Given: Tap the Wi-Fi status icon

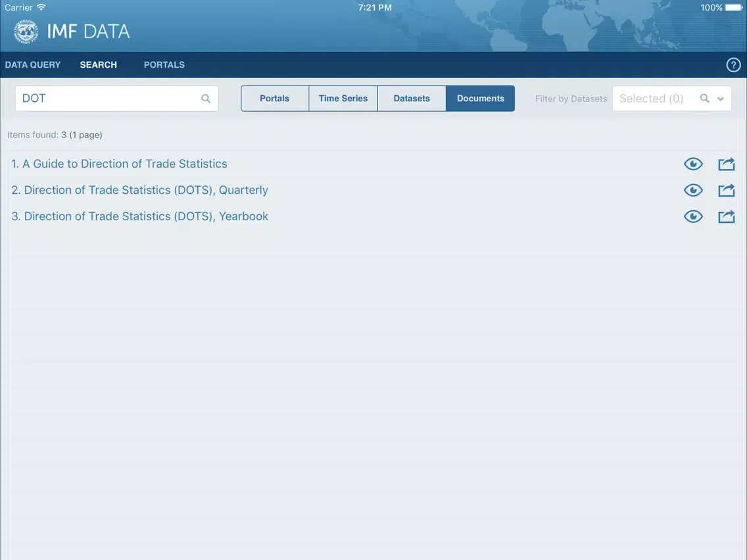Looking at the screenshot, I should point(41,7).
